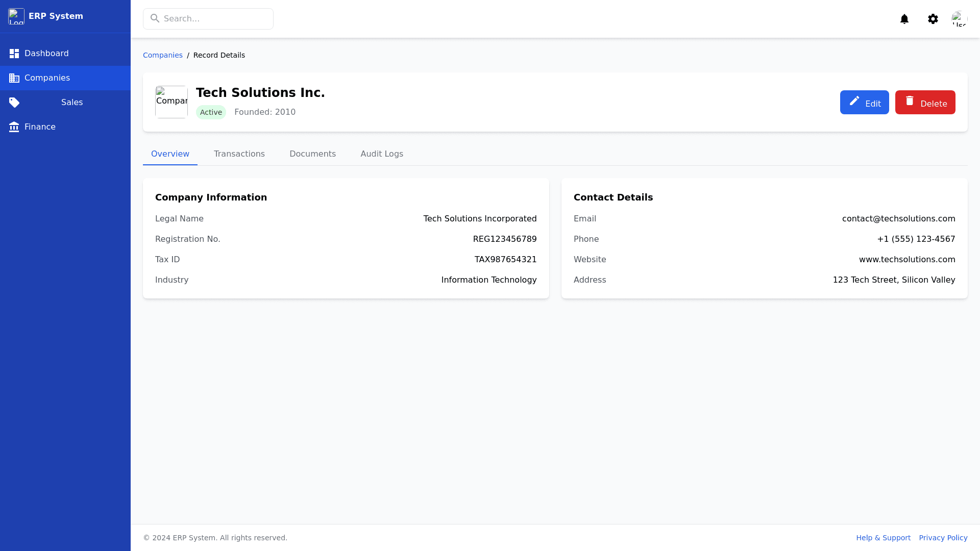
Task: Open settings via gear icon
Action: point(933,19)
